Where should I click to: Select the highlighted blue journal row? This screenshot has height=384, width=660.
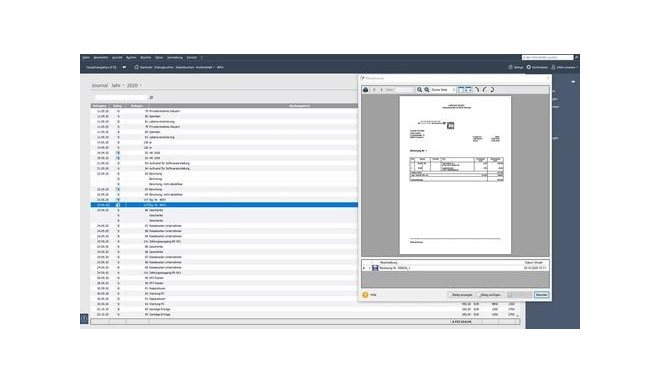tap(224, 205)
